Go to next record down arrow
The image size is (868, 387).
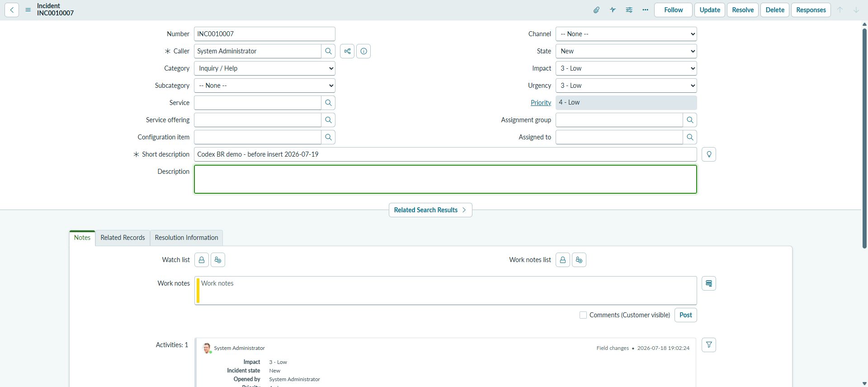[x=856, y=10]
